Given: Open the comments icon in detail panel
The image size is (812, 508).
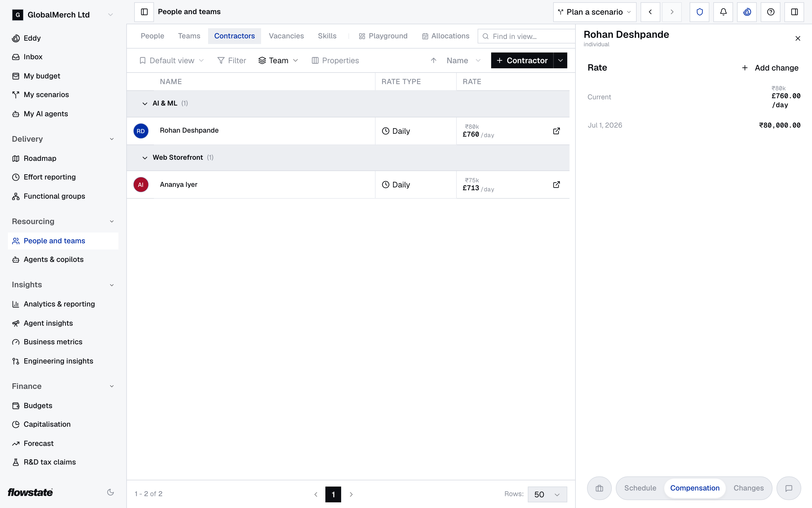Looking at the screenshot, I should pos(789,488).
